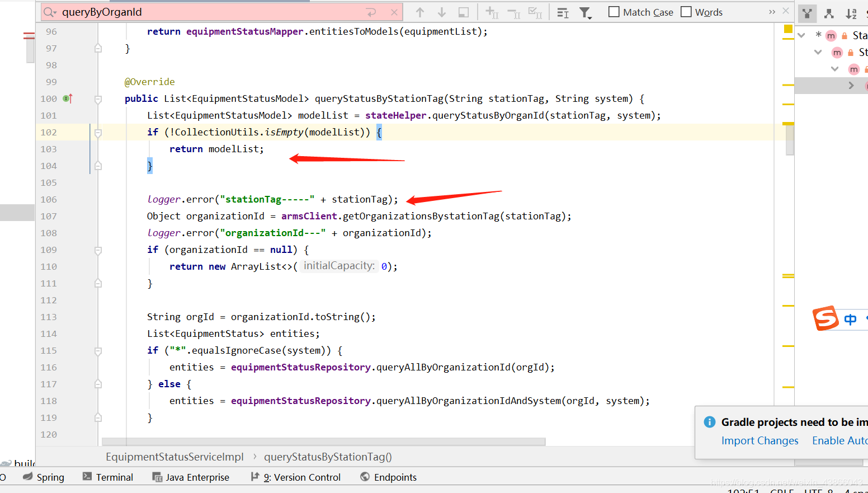The image size is (868, 493).
Task: Clear the queryByOrganId search text
Action: (394, 12)
